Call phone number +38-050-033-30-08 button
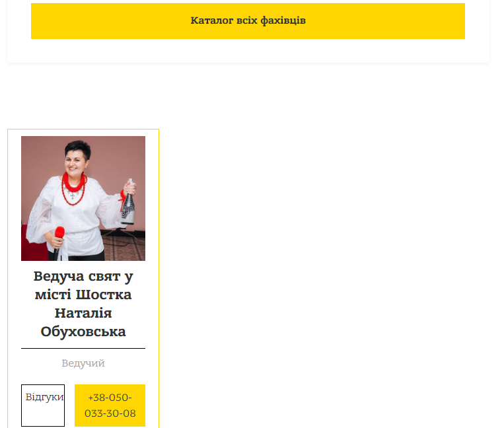 click(110, 406)
